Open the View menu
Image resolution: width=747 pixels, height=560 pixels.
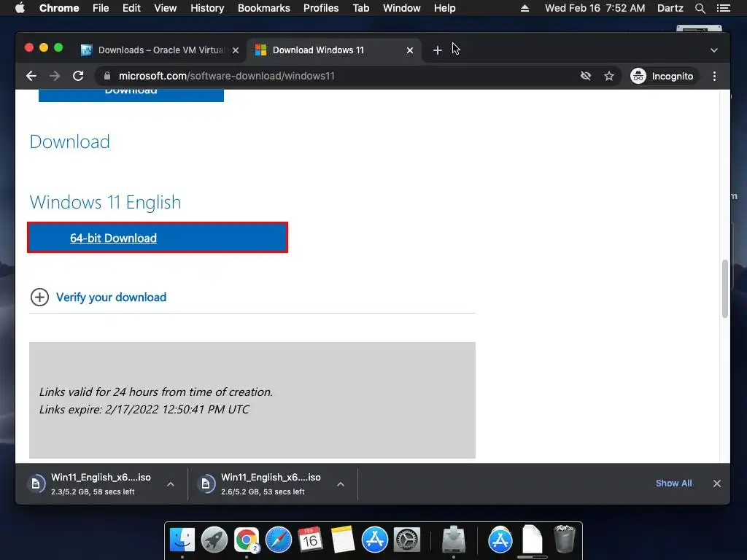pos(166,8)
